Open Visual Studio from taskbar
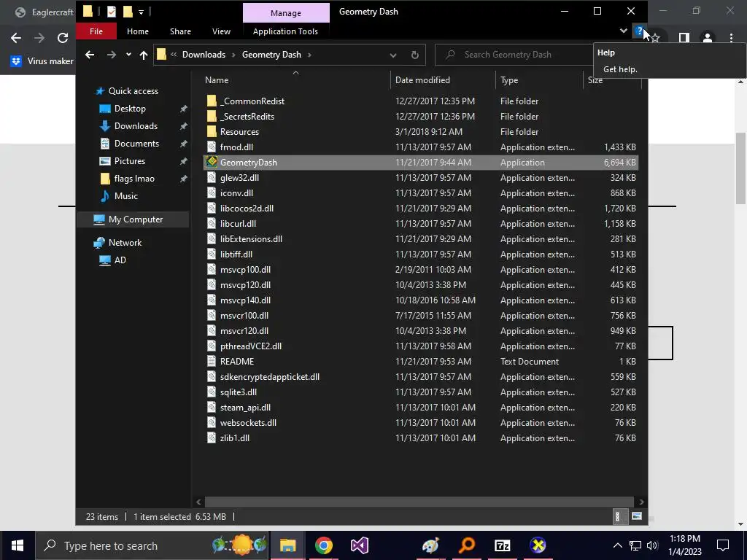Image resolution: width=747 pixels, height=560 pixels. pos(359,545)
